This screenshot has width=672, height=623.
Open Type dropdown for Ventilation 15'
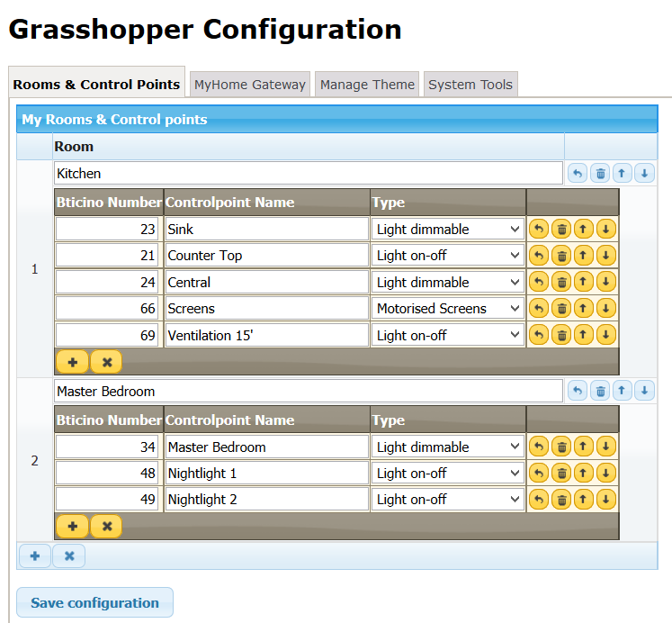point(448,335)
